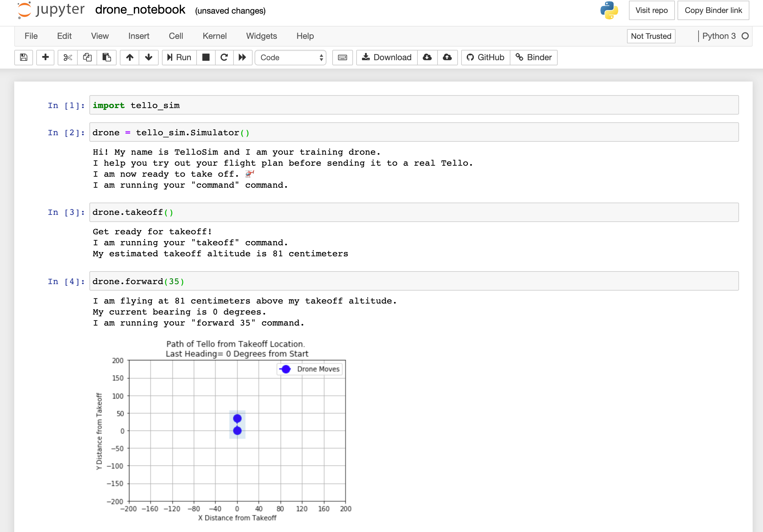763x532 pixels.
Task: Cut selected cells with scissors icon
Action: (x=67, y=58)
